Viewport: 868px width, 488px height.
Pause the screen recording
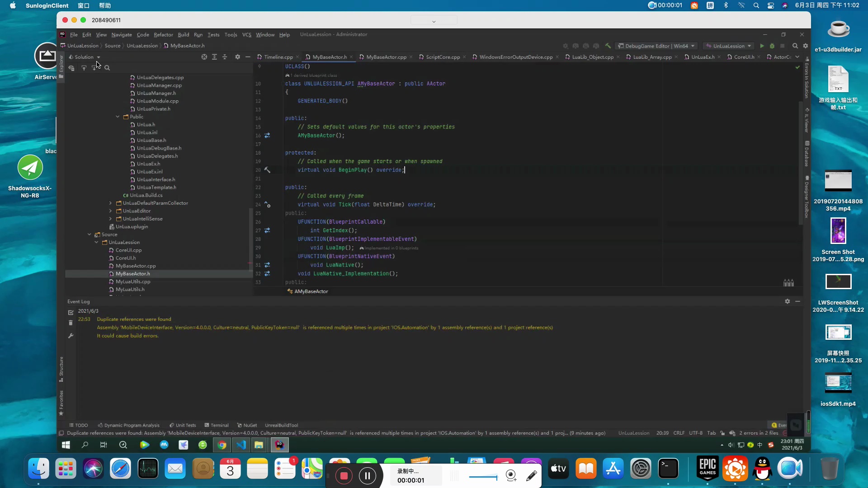[367, 475]
